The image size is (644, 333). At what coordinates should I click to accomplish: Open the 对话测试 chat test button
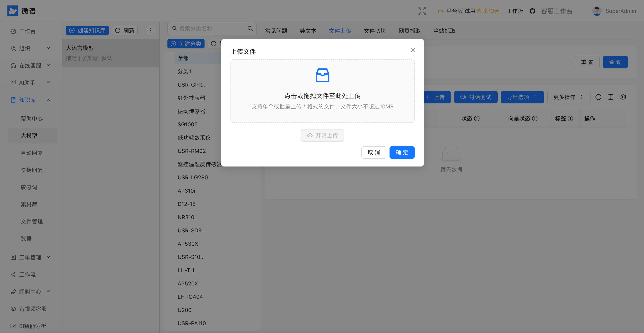476,97
